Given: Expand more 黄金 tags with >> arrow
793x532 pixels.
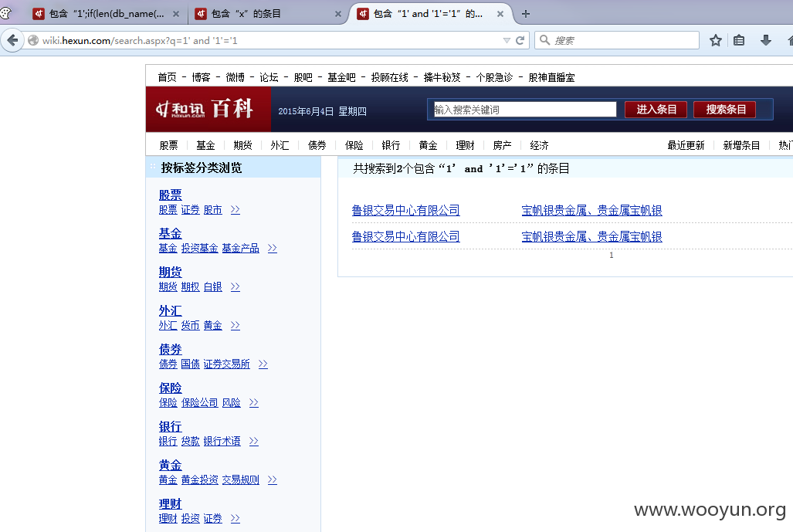Looking at the screenshot, I should 272,480.
